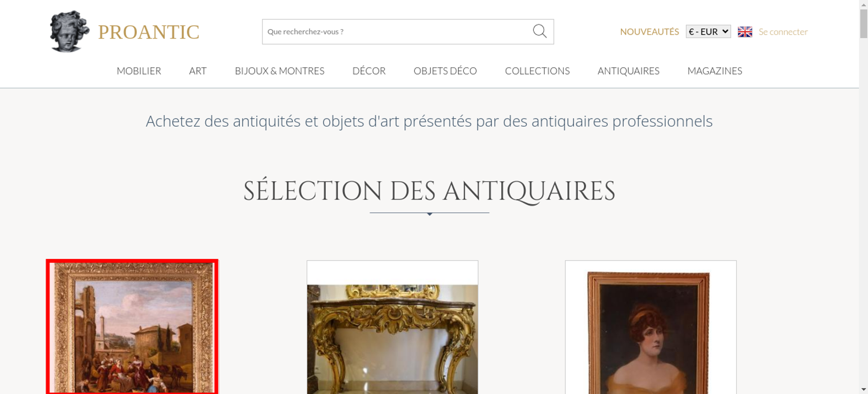Click the PROANTIC brand name text
868x394 pixels.
148,32
